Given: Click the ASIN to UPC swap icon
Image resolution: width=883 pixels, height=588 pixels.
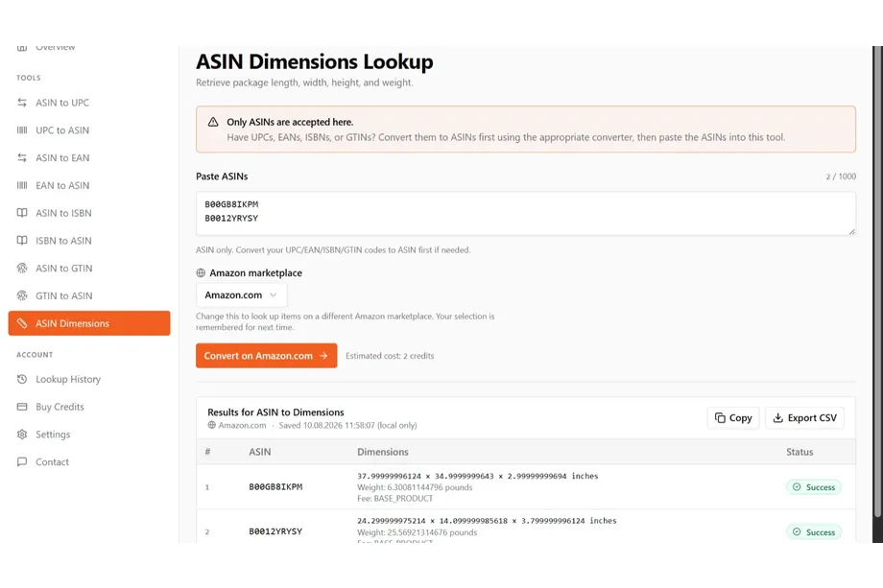Looking at the screenshot, I should [x=22, y=103].
